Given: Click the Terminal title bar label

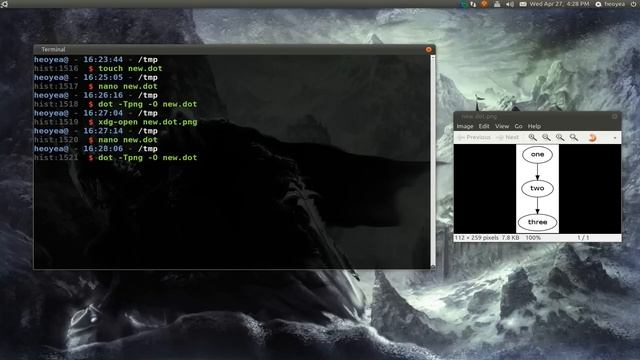Looking at the screenshot, I should click(x=53, y=49).
